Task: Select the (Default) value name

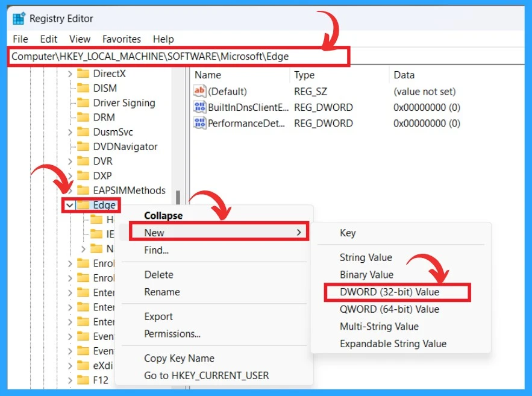Action: (x=227, y=91)
